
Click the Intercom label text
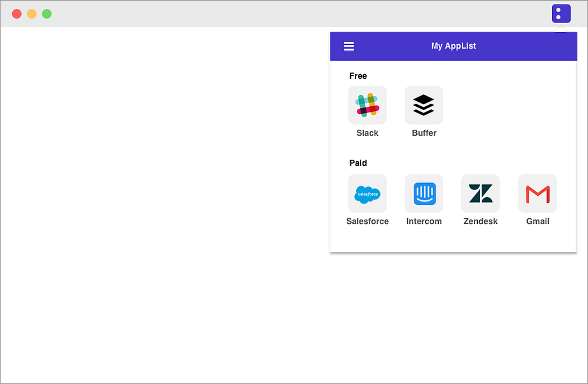[424, 221]
